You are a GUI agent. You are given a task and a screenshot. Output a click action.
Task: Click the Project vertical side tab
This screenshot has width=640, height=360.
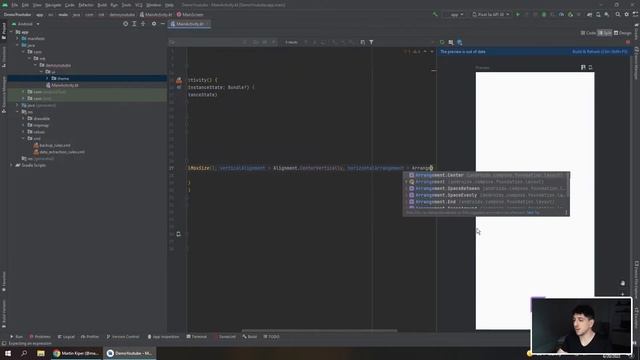[x=4, y=31]
